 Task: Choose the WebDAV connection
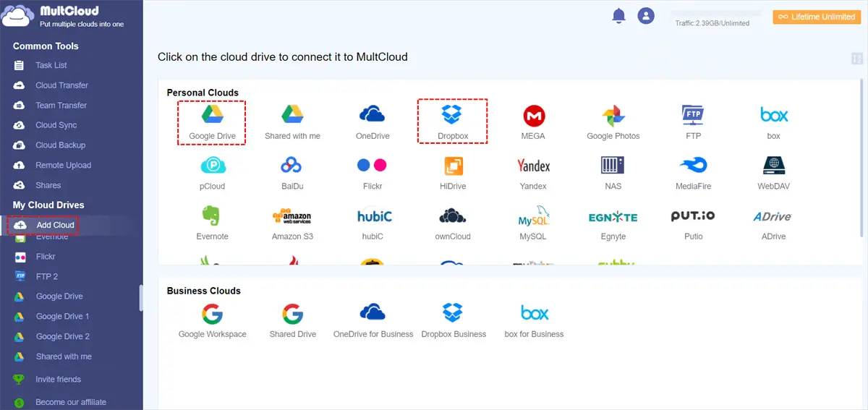774,172
